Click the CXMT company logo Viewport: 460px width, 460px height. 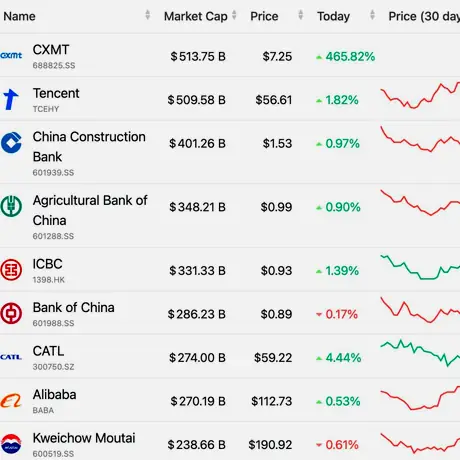(x=11, y=55)
